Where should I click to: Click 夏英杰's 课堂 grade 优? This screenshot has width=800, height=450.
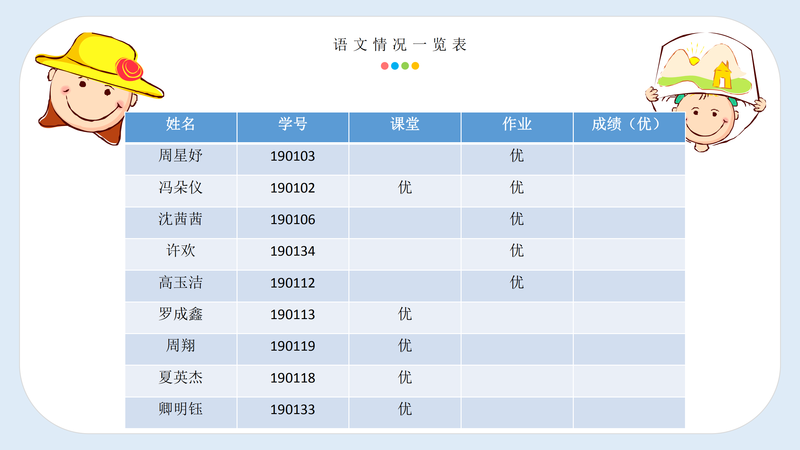click(405, 377)
